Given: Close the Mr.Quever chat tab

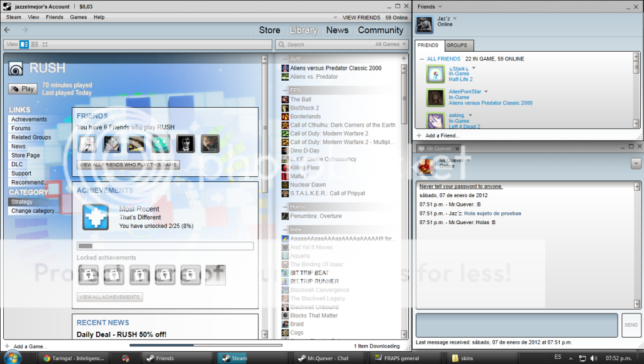Looking at the screenshot, I should click(457, 149).
